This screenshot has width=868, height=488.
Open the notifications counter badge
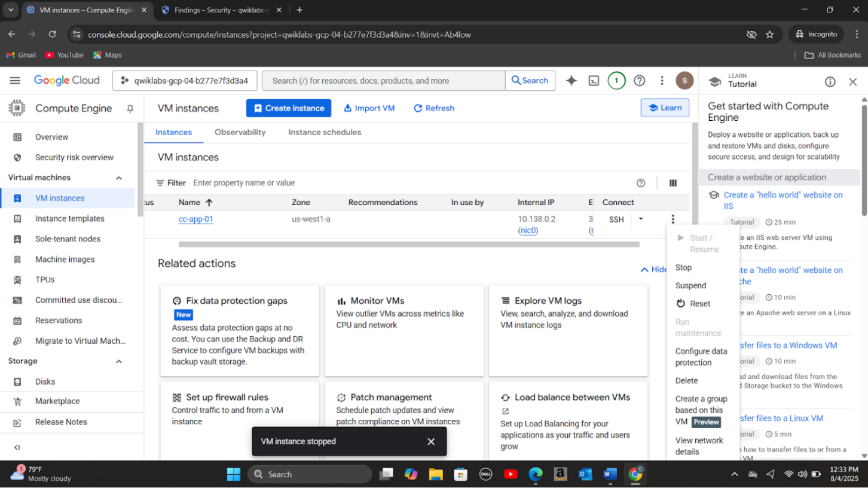click(616, 81)
